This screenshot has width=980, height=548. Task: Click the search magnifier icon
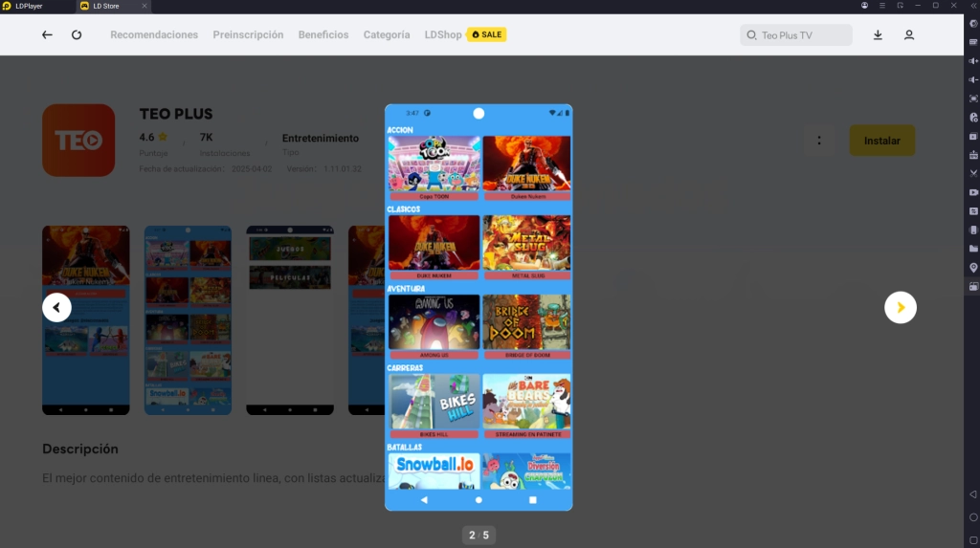click(751, 35)
